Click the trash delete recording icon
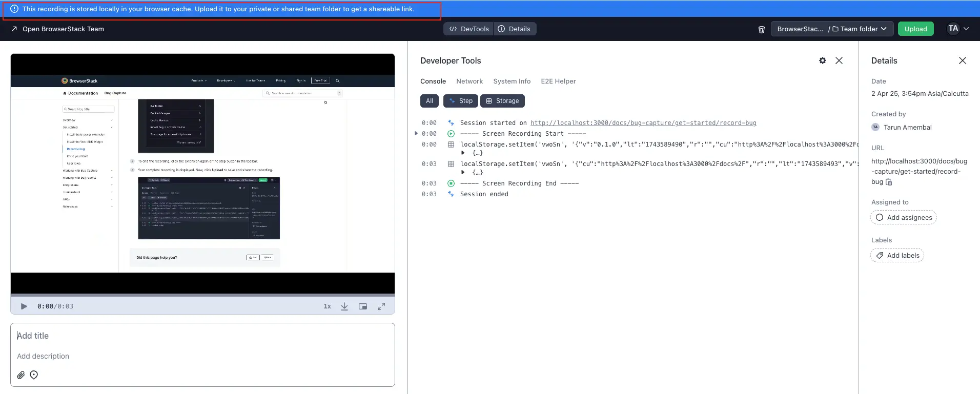Image resolution: width=980 pixels, height=394 pixels. coord(761,29)
